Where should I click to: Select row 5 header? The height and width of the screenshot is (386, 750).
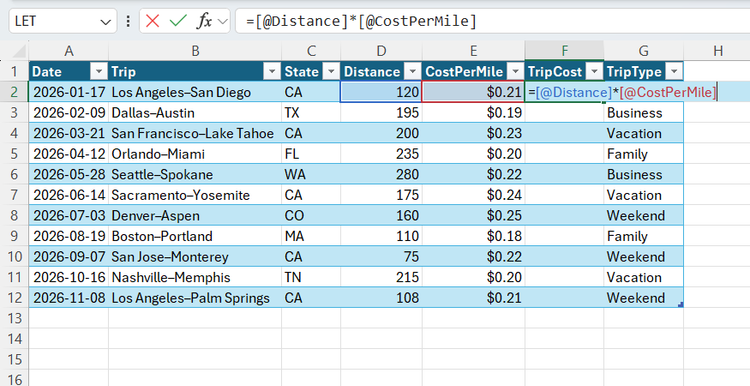pyautogui.click(x=14, y=154)
